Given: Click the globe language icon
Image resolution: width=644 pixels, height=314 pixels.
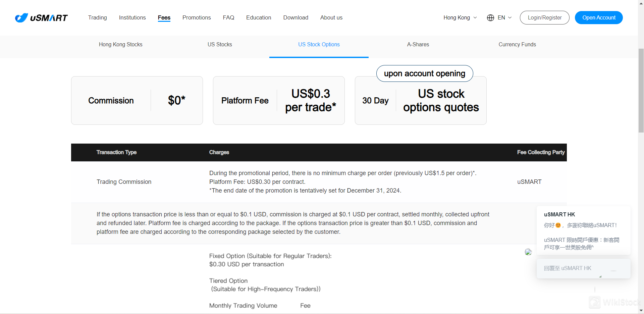Looking at the screenshot, I should point(490,18).
